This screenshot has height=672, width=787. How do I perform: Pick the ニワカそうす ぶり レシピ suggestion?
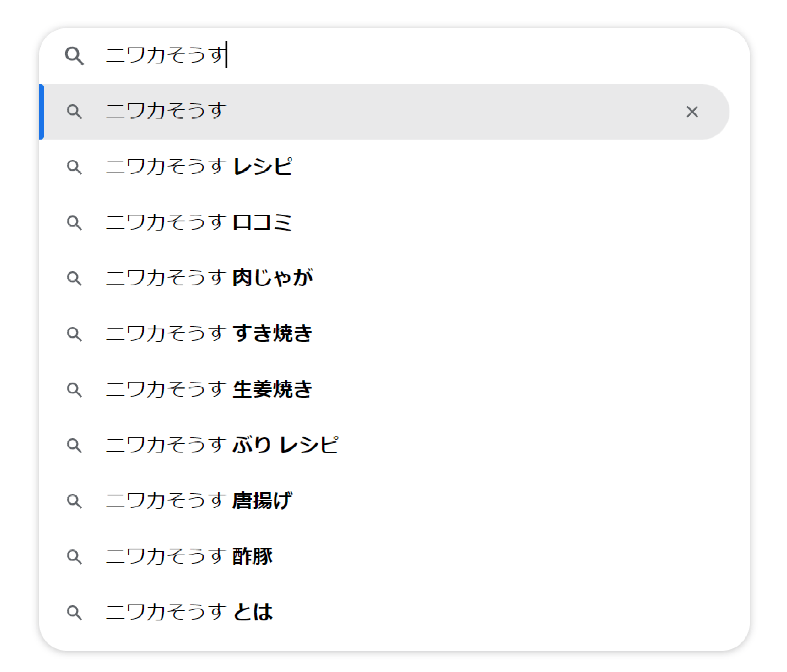(222, 445)
